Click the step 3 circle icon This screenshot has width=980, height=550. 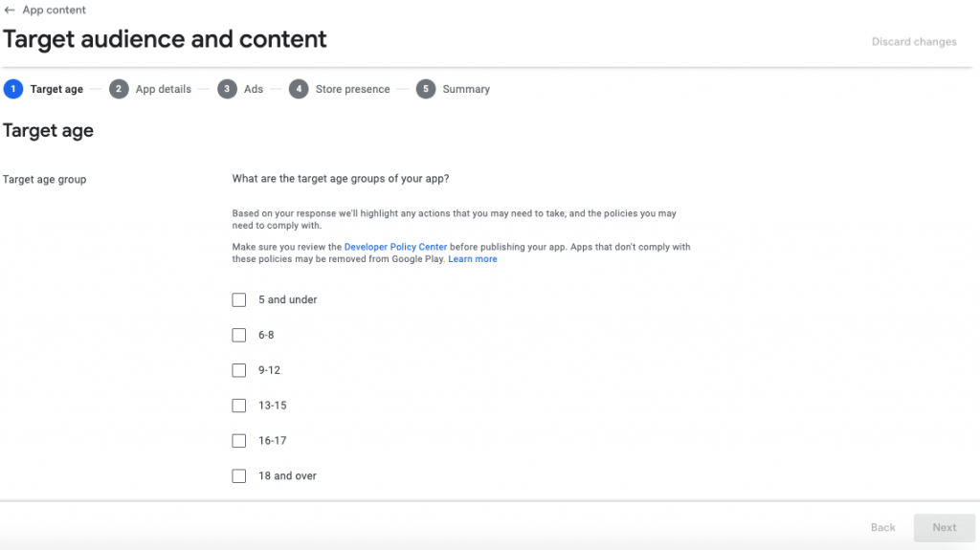coord(227,89)
